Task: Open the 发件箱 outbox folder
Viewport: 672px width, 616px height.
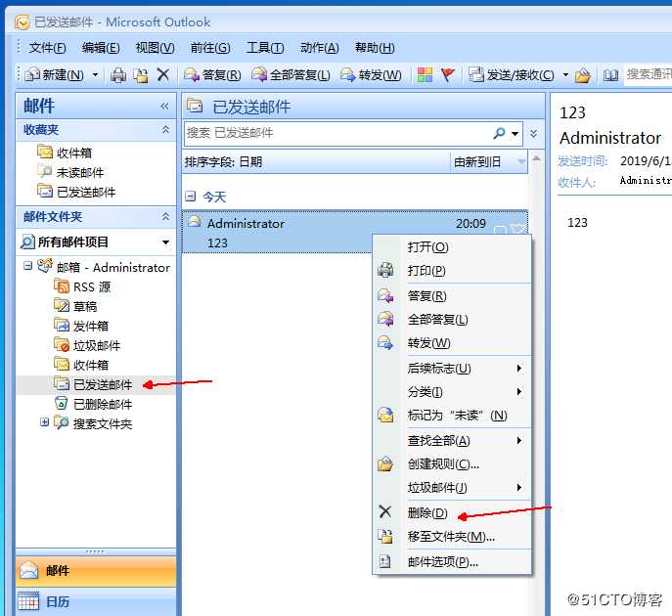Action: tap(81, 326)
